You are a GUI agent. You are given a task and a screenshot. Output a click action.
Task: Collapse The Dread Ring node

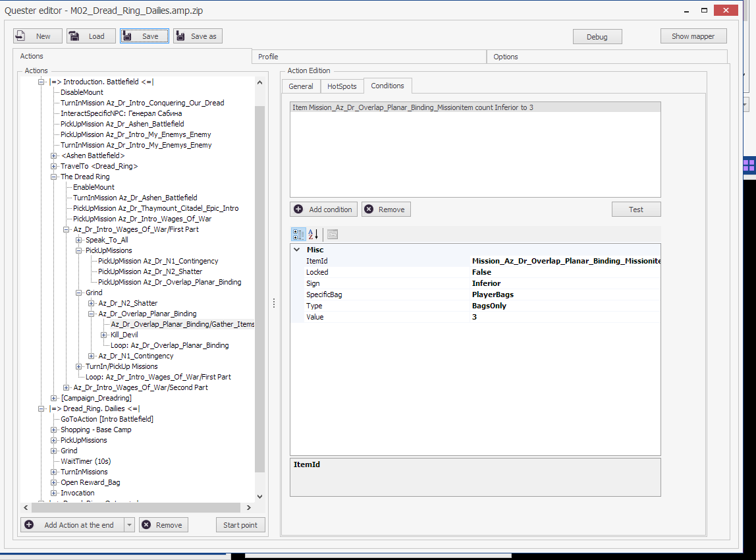(x=54, y=177)
